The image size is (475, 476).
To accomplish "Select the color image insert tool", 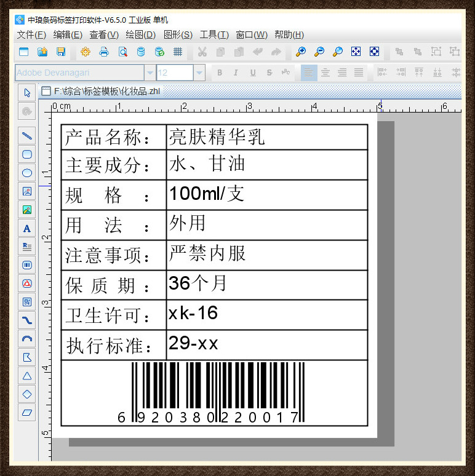I will click(x=27, y=210).
